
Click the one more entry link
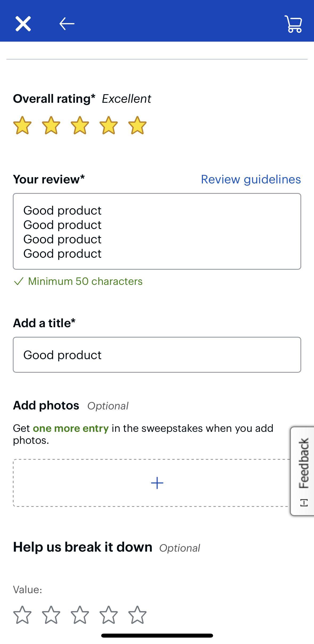click(x=71, y=428)
